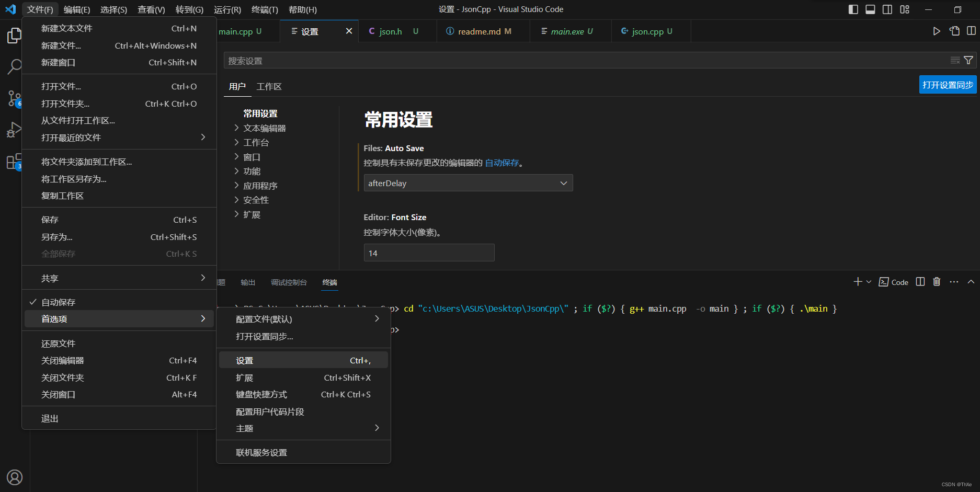Click 联机服务设置 menu entry
The height and width of the screenshot is (492, 980).
coord(303,452)
